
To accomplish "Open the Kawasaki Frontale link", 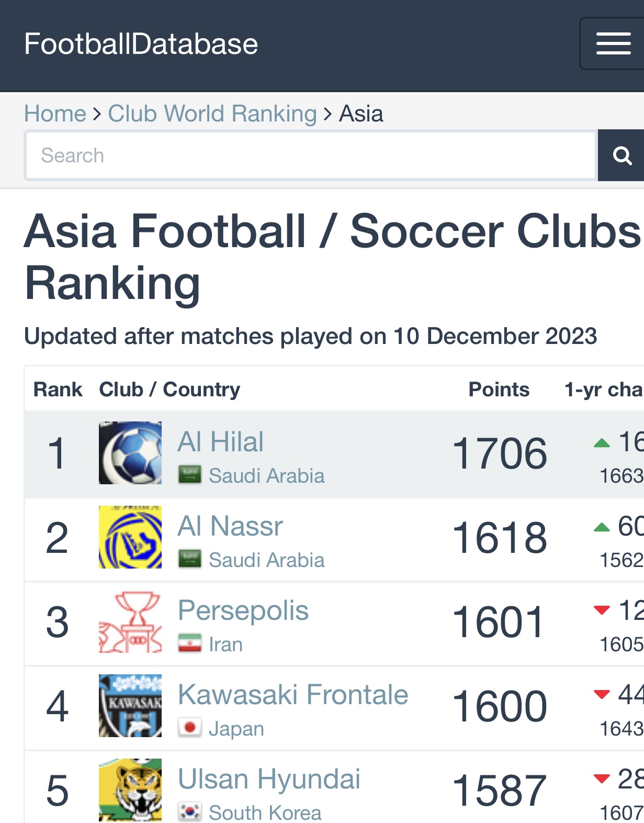I will tap(293, 695).
